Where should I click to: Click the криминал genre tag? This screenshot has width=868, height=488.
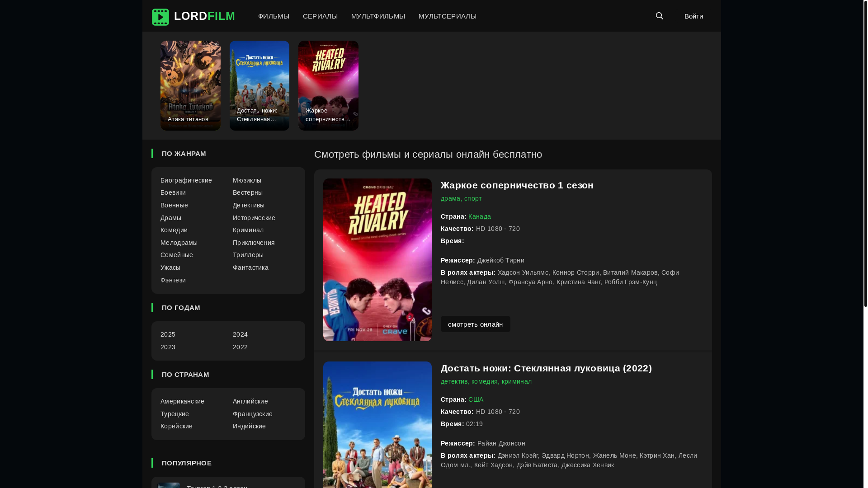pyautogui.click(x=517, y=381)
